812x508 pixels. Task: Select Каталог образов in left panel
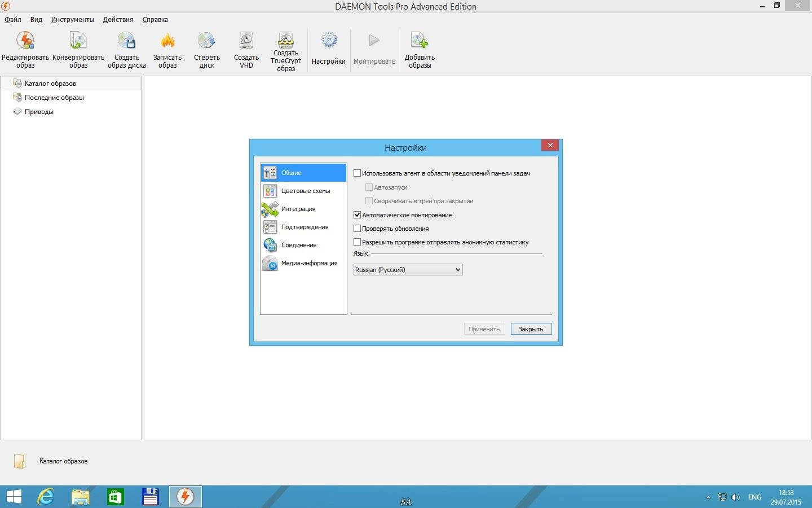(70, 83)
